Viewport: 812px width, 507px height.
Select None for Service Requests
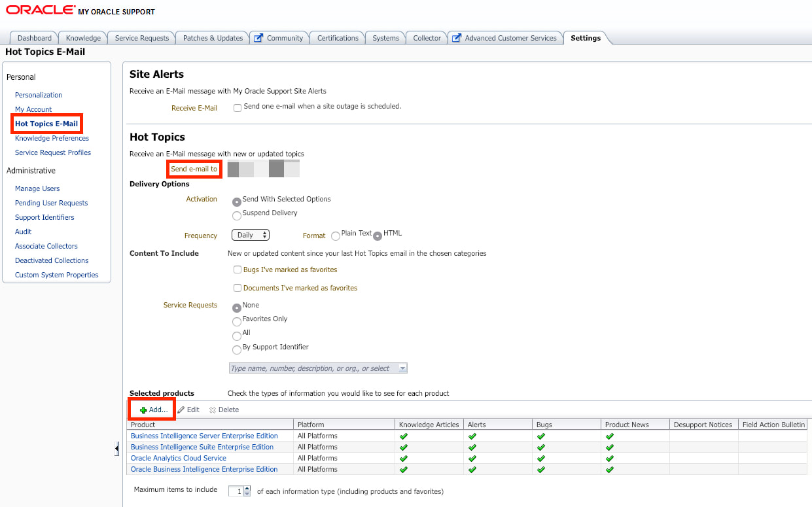point(237,308)
